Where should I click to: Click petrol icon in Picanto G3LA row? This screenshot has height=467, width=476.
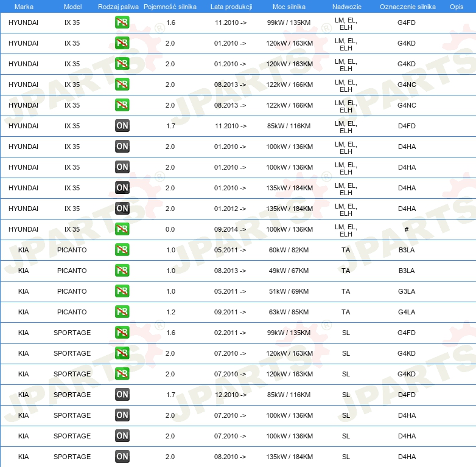coord(122,291)
